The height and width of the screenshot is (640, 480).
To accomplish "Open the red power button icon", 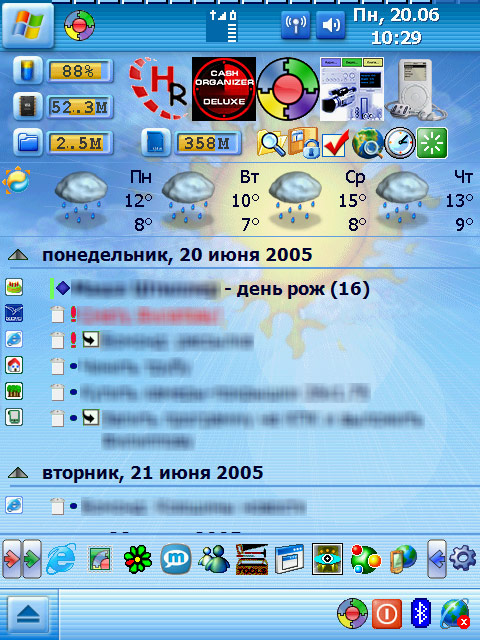I will [x=387, y=613].
